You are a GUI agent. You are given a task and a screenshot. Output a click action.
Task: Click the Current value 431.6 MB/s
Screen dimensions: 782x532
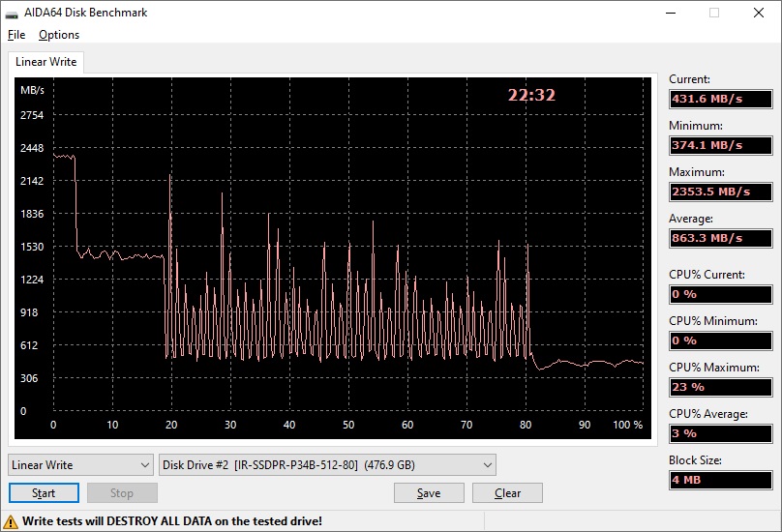coord(721,99)
